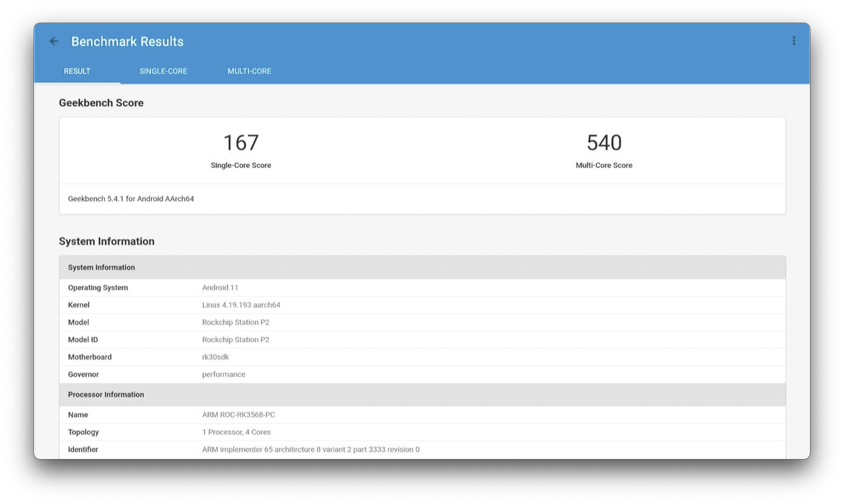Click the Operating System row label

pyautogui.click(x=98, y=287)
